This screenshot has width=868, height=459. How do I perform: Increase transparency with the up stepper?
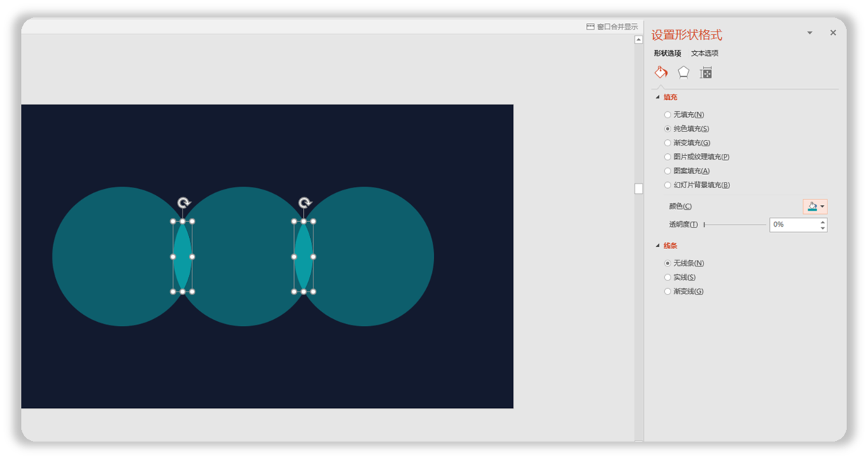822,221
